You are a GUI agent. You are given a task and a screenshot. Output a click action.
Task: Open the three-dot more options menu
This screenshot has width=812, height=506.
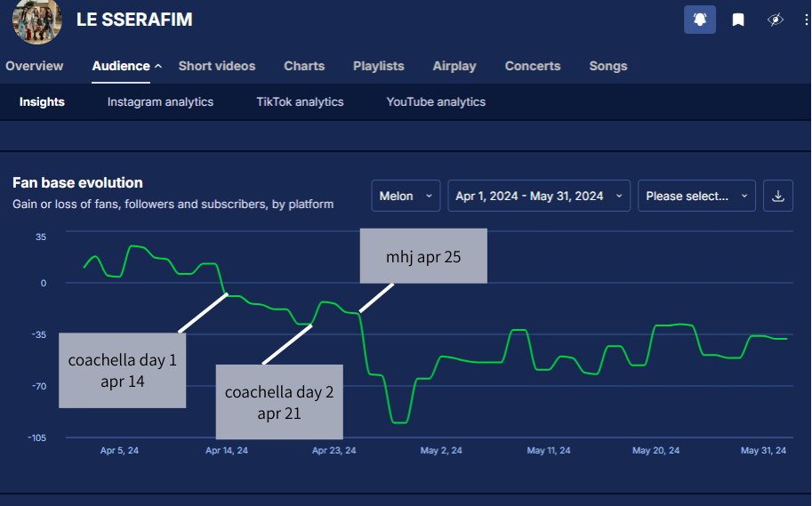806,20
